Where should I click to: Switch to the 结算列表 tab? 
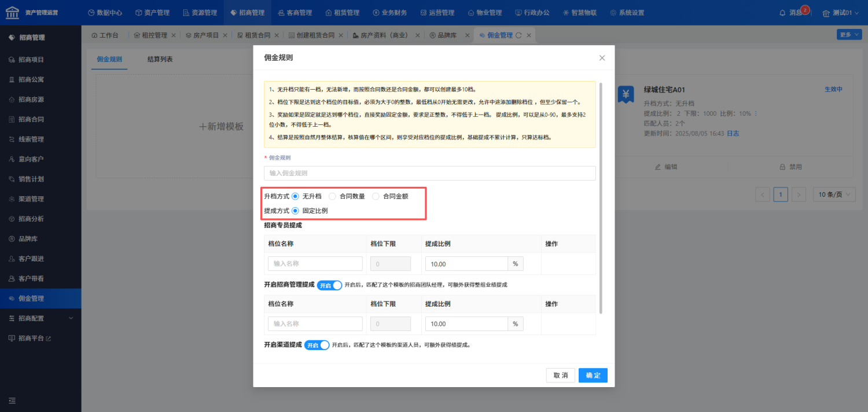coord(160,59)
